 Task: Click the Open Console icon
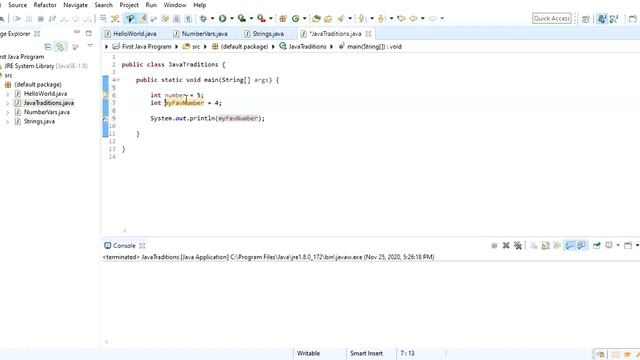(x=629, y=245)
